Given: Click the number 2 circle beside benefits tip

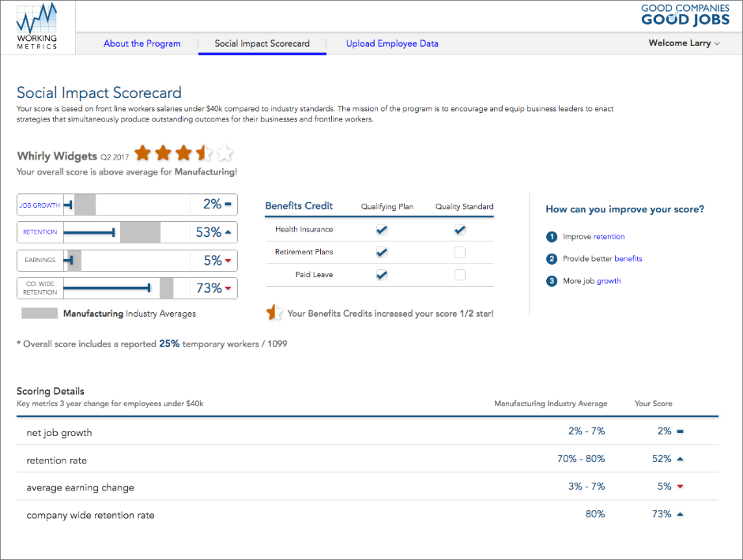Looking at the screenshot, I should click(551, 259).
